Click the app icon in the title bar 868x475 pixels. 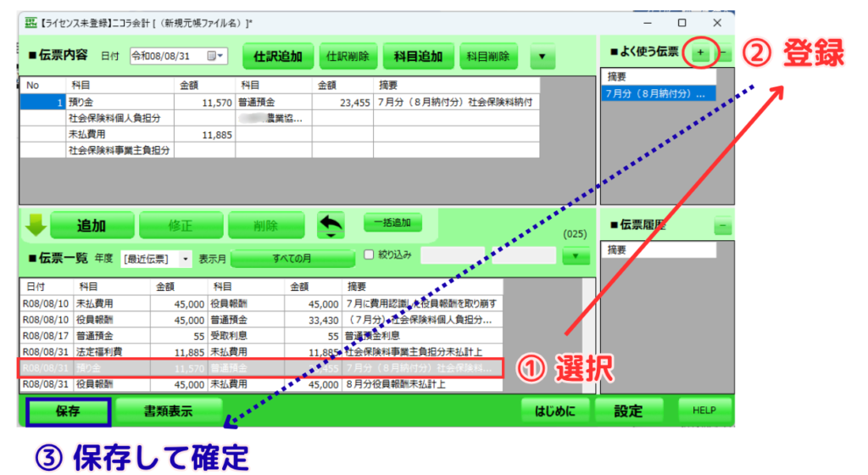click(31, 23)
